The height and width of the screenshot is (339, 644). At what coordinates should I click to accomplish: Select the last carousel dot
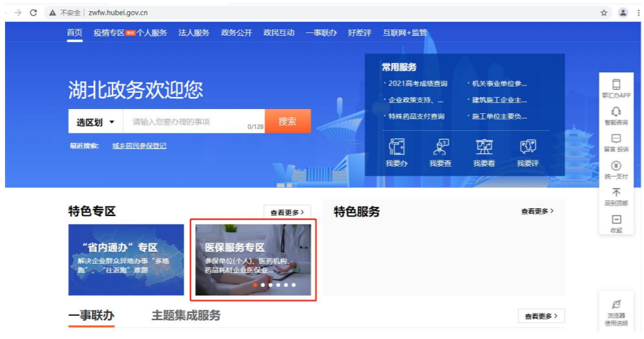294,285
